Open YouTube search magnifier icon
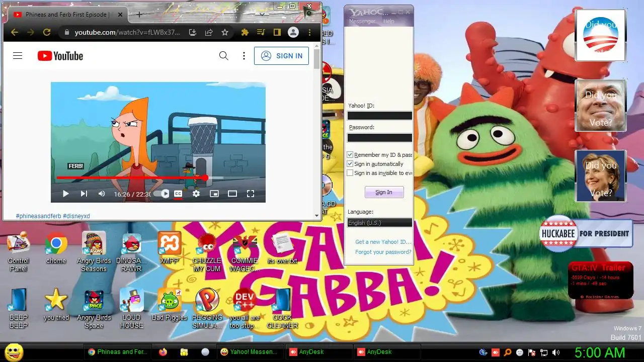The image size is (644, 362). coord(224,56)
